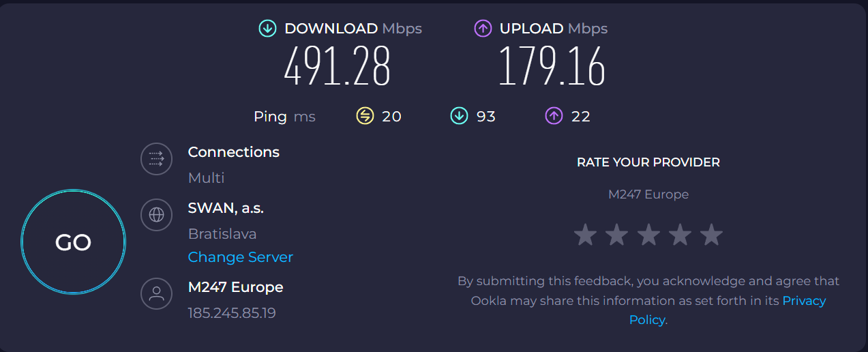Click the Change Server link
Screen dimensions: 868x352
coord(240,257)
